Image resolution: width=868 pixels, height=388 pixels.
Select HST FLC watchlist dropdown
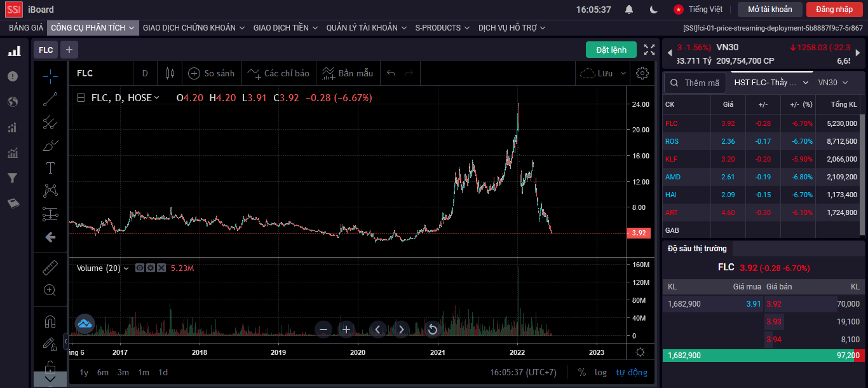771,83
